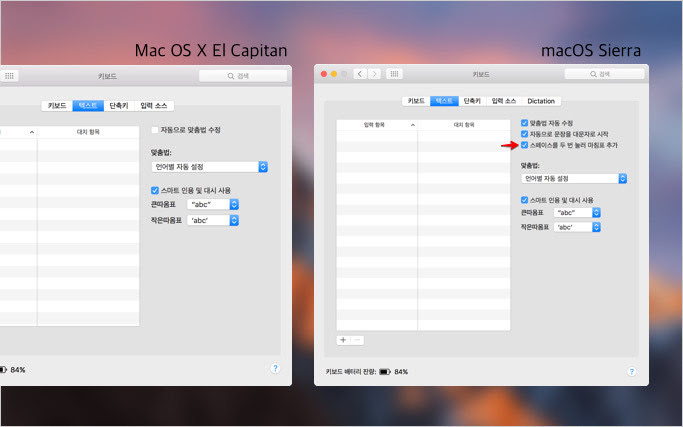The image size is (683, 427).
Task: Click 키보드 배터리 잔량 label in Sierra
Action: tap(351, 372)
